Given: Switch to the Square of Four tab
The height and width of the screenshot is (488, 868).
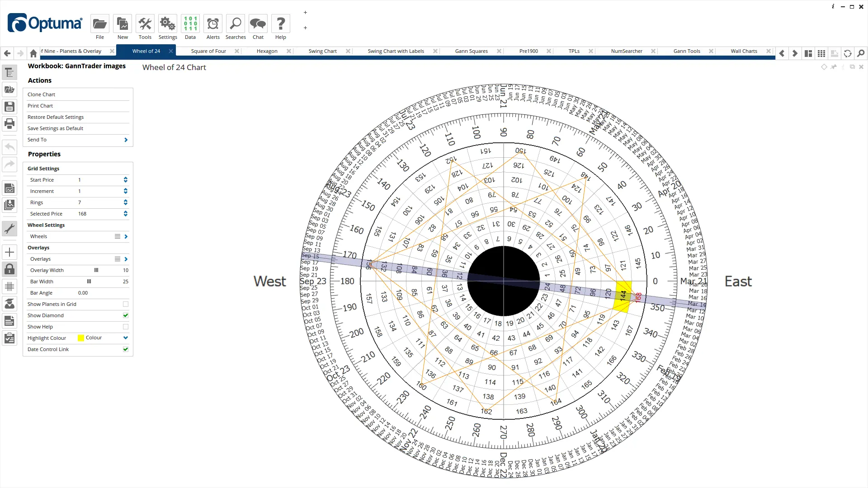Looking at the screenshot, I should [208, 51].
